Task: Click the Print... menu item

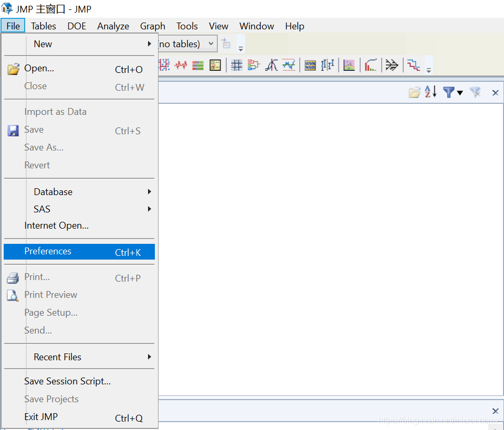Action: click(79, 277)
